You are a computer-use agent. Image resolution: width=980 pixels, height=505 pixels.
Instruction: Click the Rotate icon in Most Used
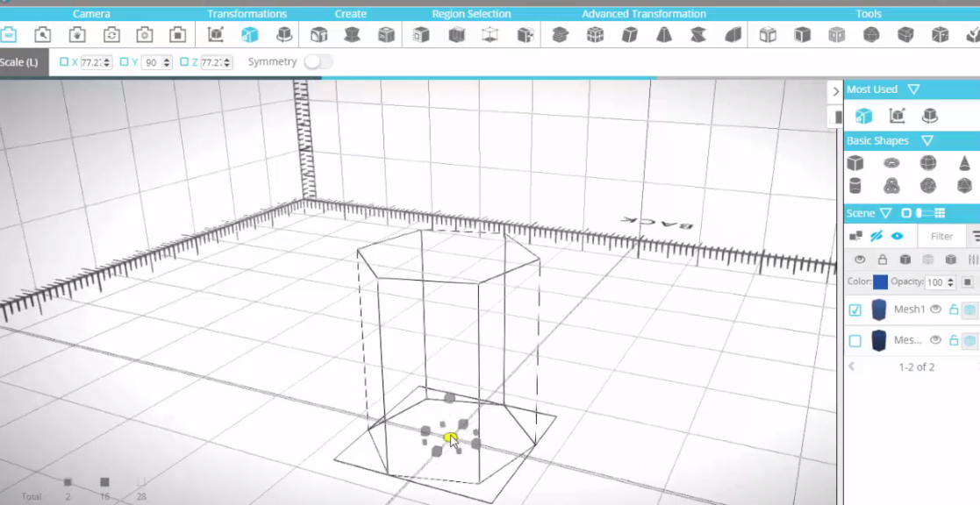(x=930, y=116)
